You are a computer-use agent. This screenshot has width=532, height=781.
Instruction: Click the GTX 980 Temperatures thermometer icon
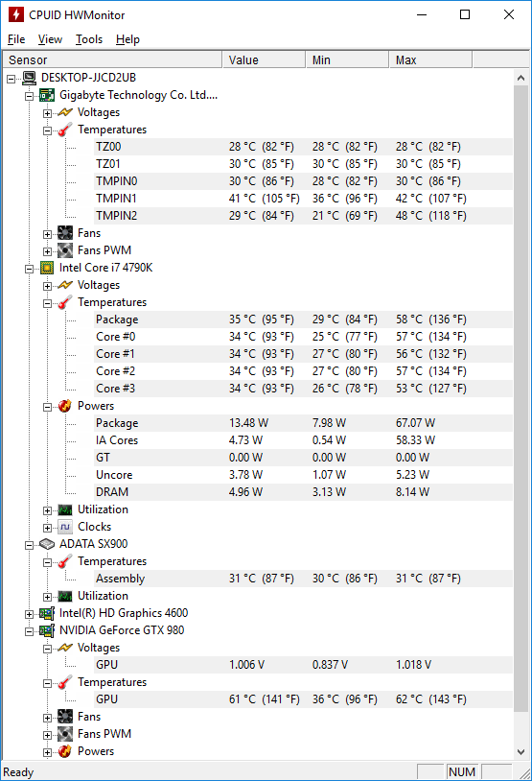pos(65,682)
